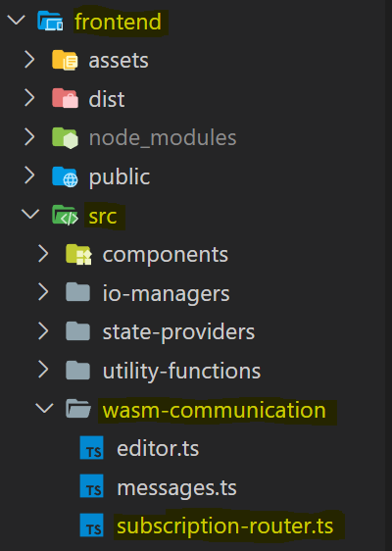The image size is (392, 551).
Task: Select the node_modules folder label
Action: pos(163,137)
